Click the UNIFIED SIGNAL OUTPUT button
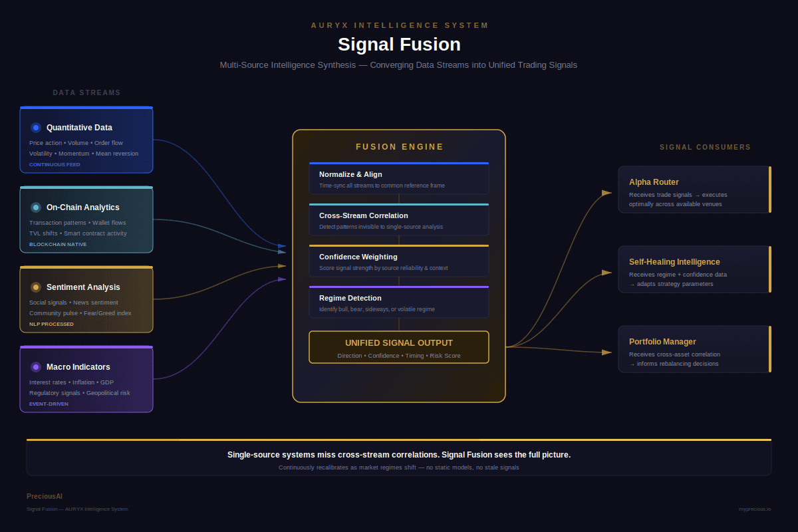 [399, 346]
